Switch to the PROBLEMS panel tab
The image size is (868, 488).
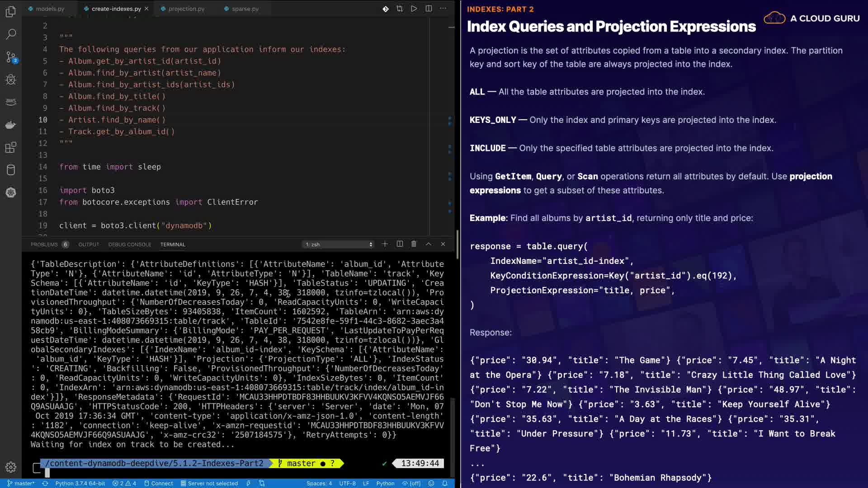tap(44, 244)
